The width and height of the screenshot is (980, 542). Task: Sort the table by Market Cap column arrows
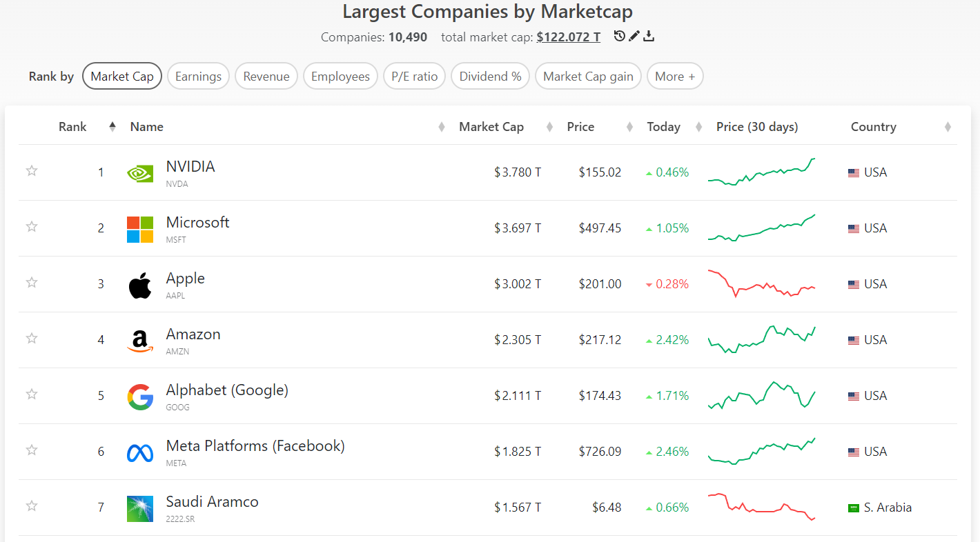tap(549, 127)
